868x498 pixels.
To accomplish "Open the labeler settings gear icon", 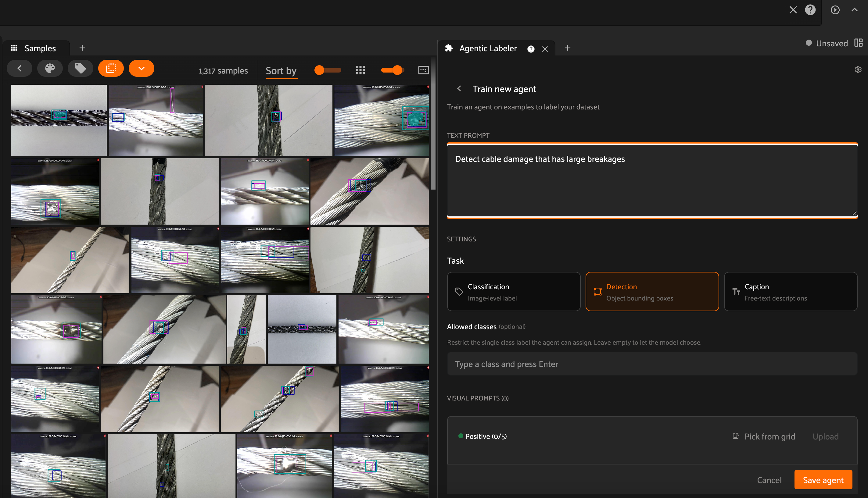I will [858, 69].
